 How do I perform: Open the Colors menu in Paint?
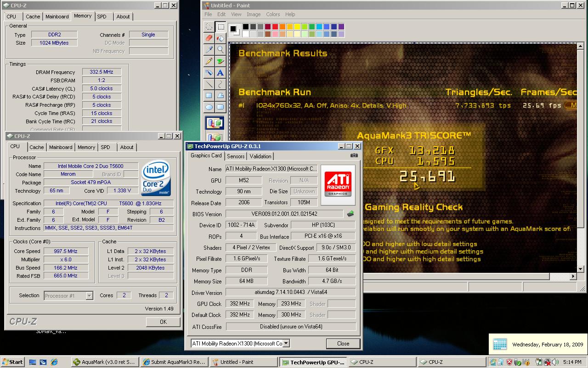(273, 14)
